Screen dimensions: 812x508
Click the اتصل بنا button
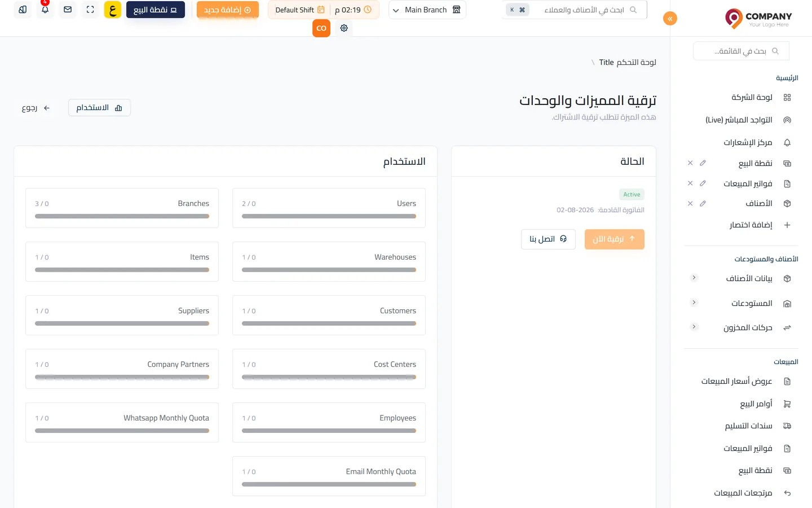548,239
